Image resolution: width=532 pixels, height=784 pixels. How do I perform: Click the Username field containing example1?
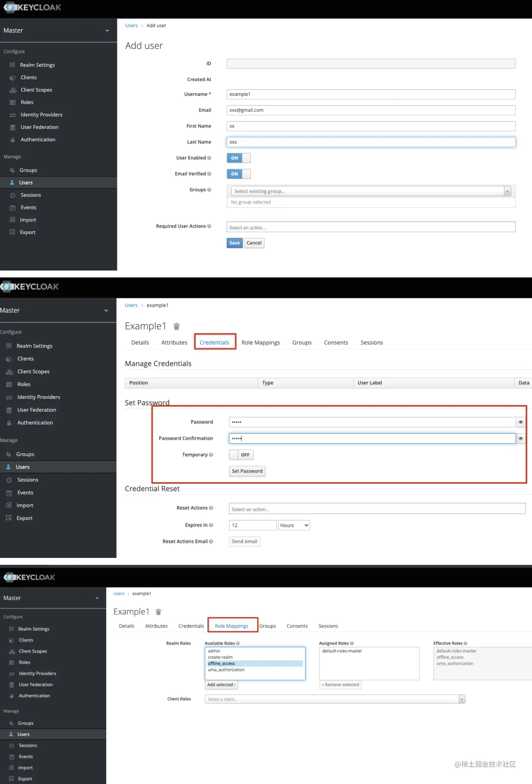(x=371, y=94)
